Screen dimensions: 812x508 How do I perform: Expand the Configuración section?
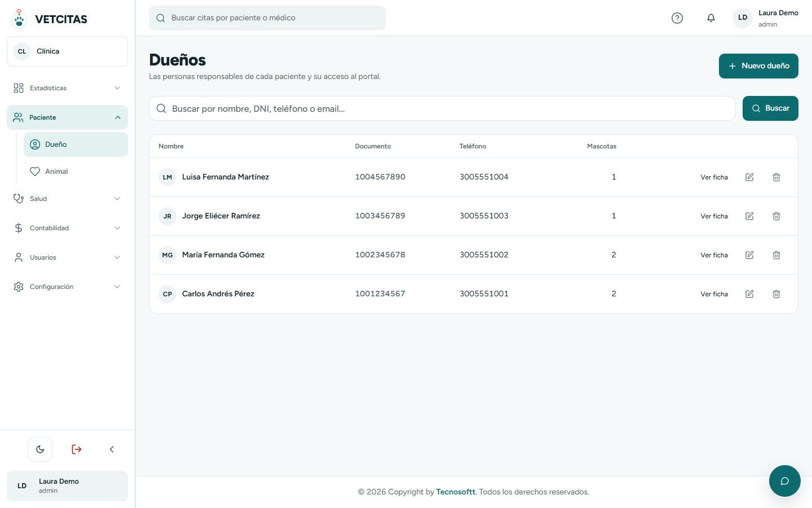click(67, 287)
